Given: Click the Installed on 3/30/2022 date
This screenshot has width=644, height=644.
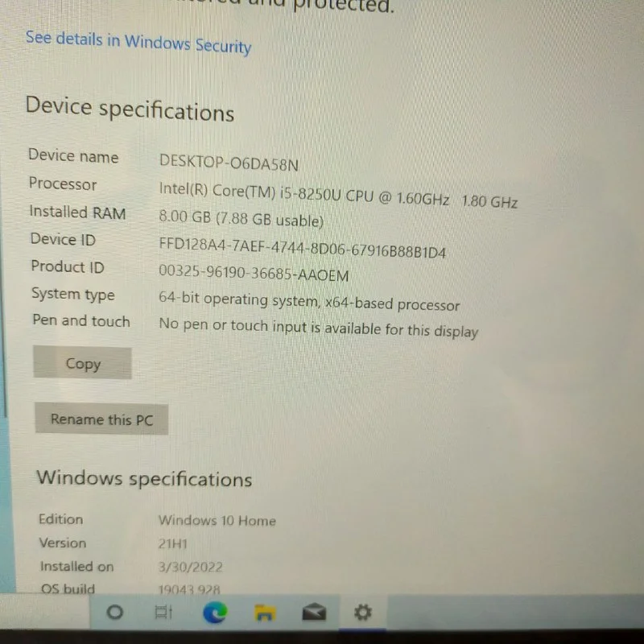Looking at the screenshot, I should (x=191, y=568).
